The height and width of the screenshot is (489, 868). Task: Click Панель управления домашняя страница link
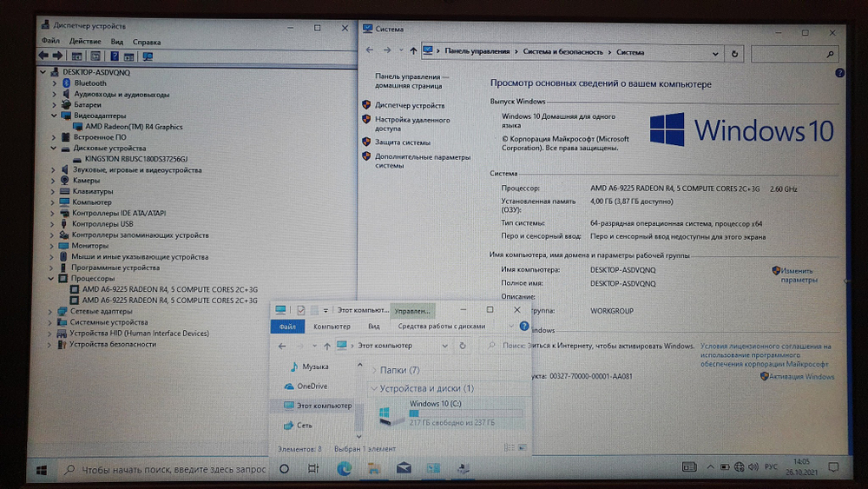411,82
